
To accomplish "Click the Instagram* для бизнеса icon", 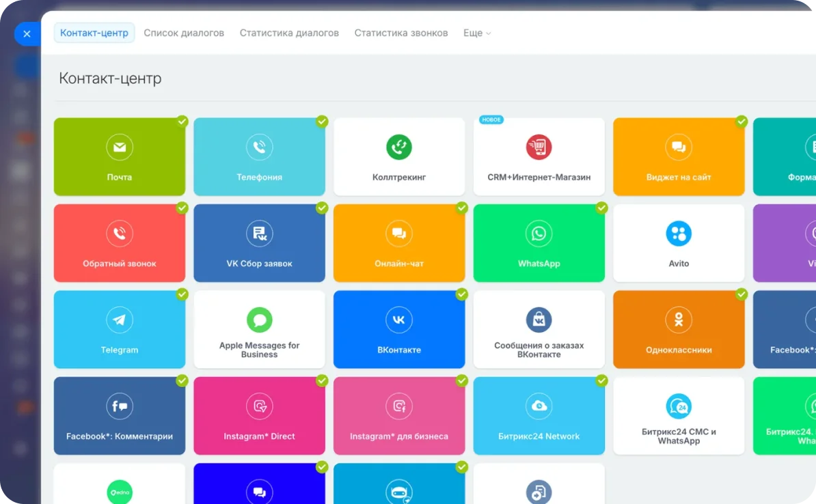I will click(399, 406).
